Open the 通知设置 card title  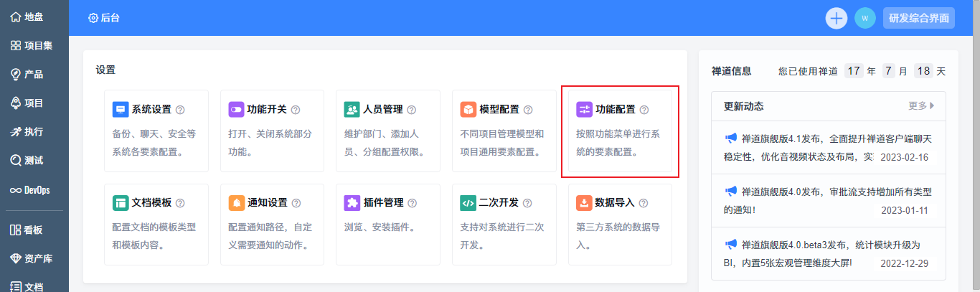tap(267, 203)
